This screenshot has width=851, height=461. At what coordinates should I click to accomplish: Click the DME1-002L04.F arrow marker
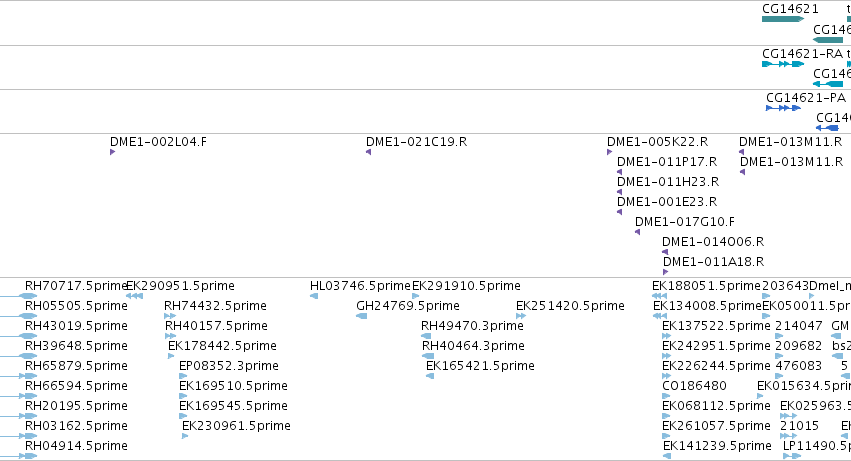point(112,152)
